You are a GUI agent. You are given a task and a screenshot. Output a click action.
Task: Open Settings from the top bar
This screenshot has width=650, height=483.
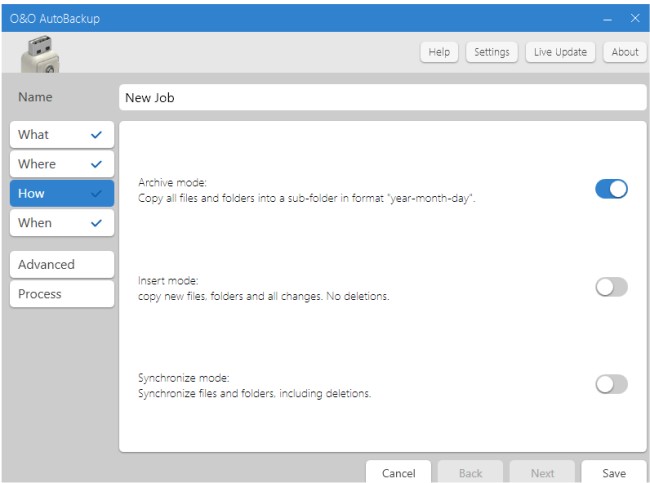492,52
